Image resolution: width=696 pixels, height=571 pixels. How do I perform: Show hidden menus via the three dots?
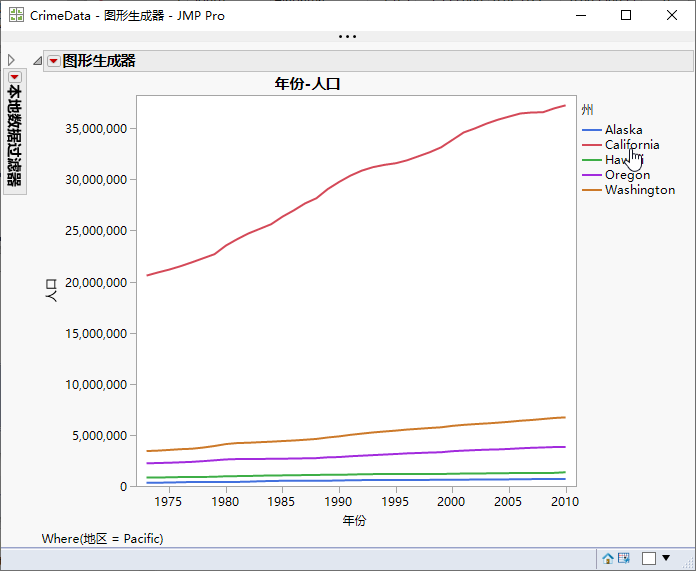tap(347, 37)
